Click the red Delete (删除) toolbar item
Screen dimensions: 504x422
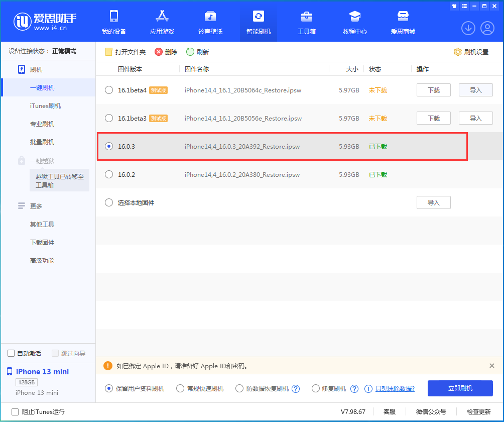click(x=166, y=52)
